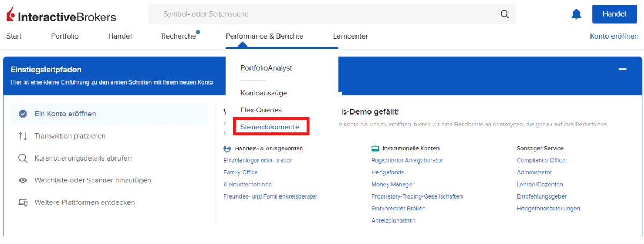The image size is (644, 244).
Task: Open PortfolioAnalyst in the dropdown menu
Action: coord(266,68)
